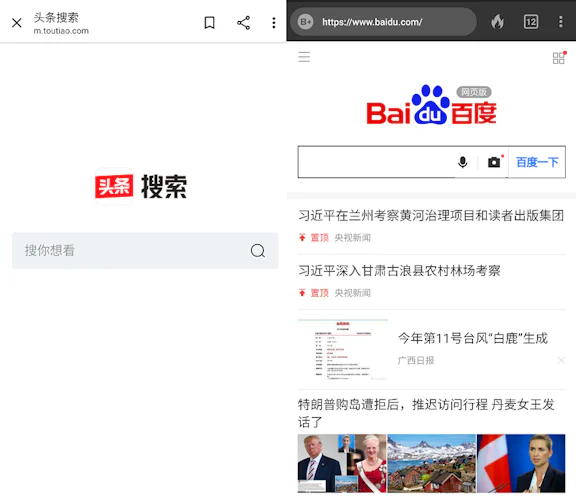Focus the 搜你想看 search field
This screenshot has height=500, width=576.
(x=145, y=251)
